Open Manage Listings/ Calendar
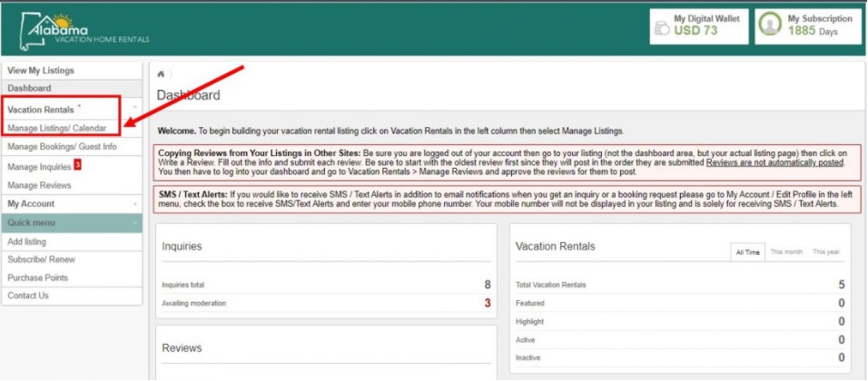 tap(56, 128)
